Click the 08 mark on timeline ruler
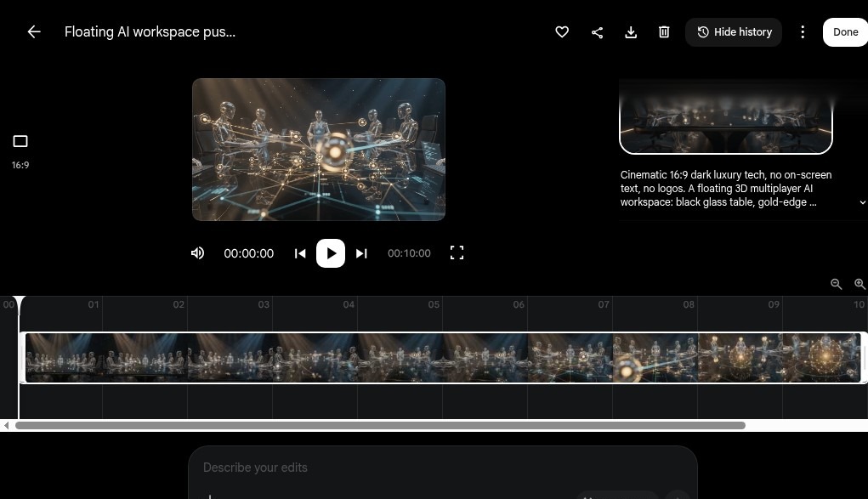Screen dimensions: 868x499 coord(689,304)
